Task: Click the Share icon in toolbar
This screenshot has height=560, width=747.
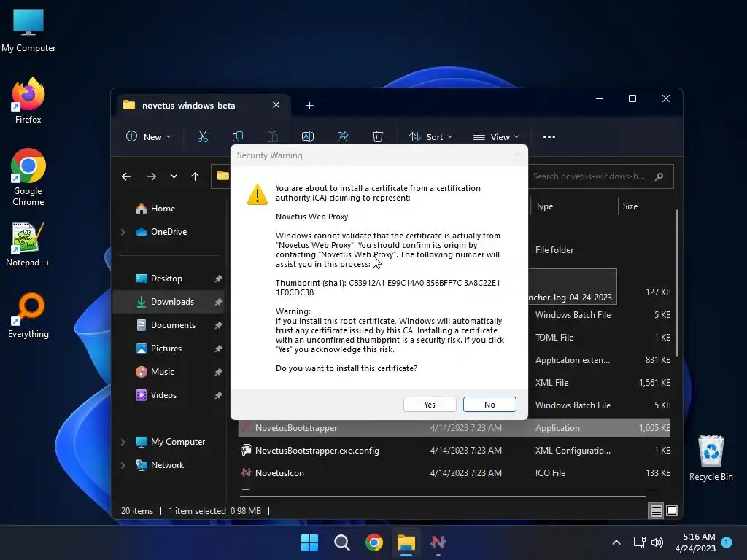Action: pyautogui.click(x=343, y=136)
